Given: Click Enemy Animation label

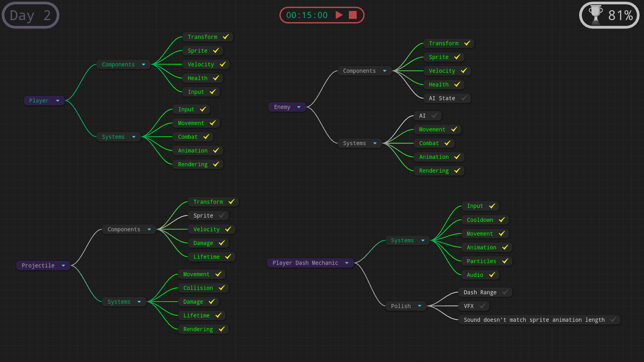Looking at the screenshot, I should (434, 157).
